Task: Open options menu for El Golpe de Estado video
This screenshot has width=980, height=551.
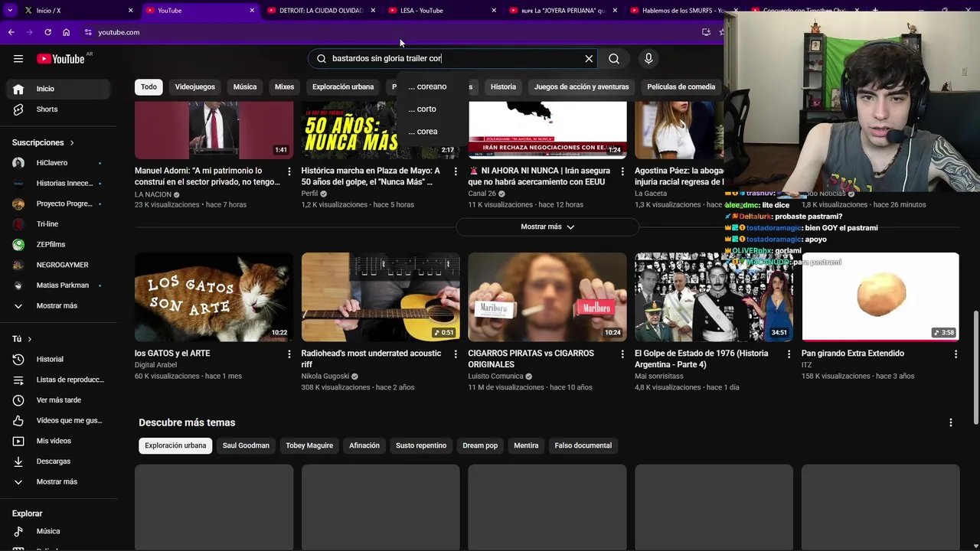Action: (789, 354)
